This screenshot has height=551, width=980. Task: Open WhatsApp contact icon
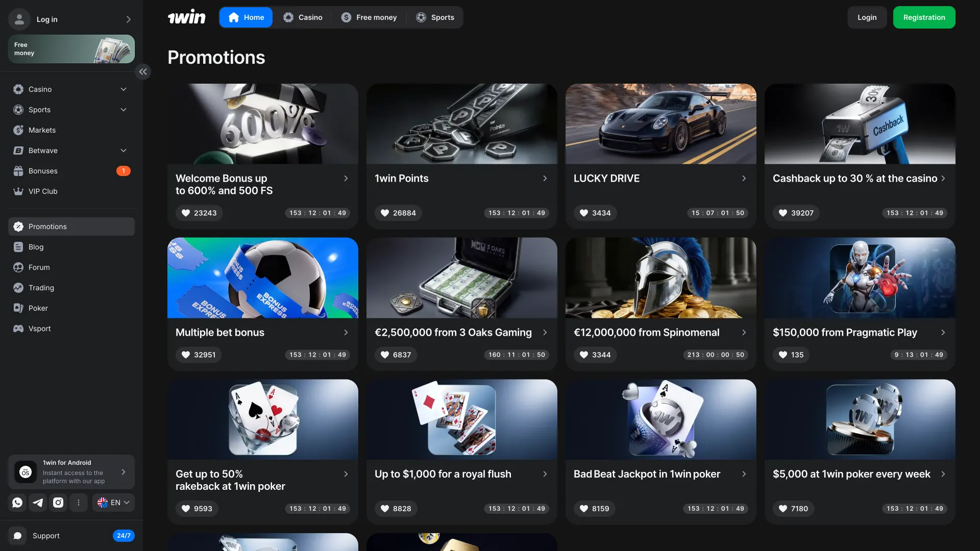pos(17,503)
